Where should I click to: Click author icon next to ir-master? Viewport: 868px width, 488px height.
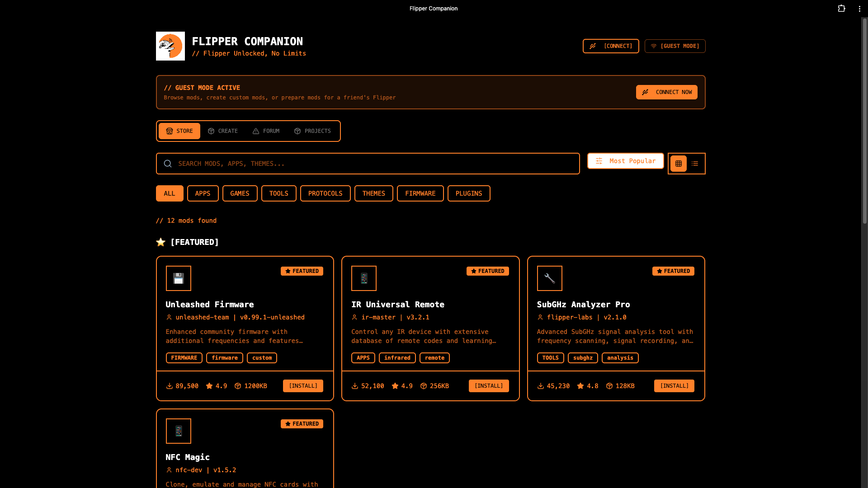(354, 318)
